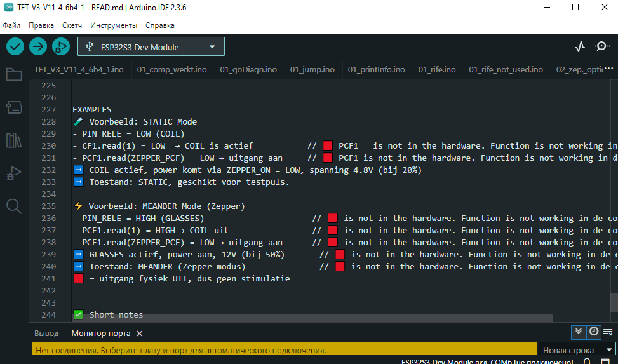The height and width of the screenshot is (364, 618).
Task: Start debugging with the debug play icon
Action: pos(61,46)
